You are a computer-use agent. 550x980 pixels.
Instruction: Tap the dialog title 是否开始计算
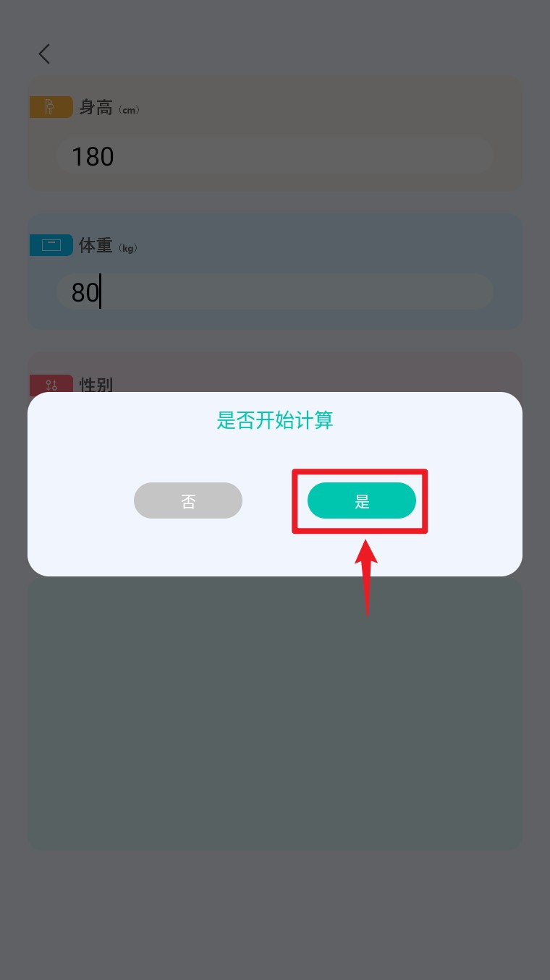(x=275, y=420)
